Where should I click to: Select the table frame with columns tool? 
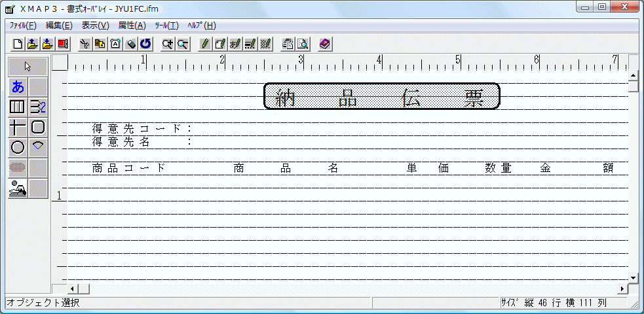(18, 107)
